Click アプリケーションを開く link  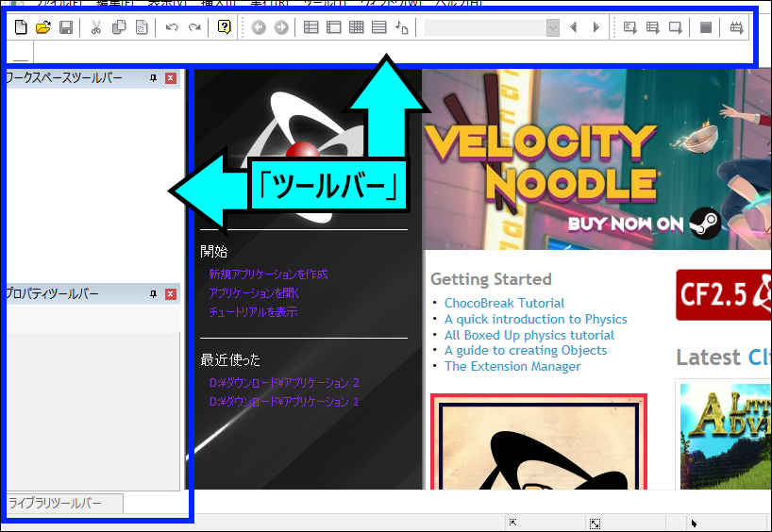click(254, 292)
